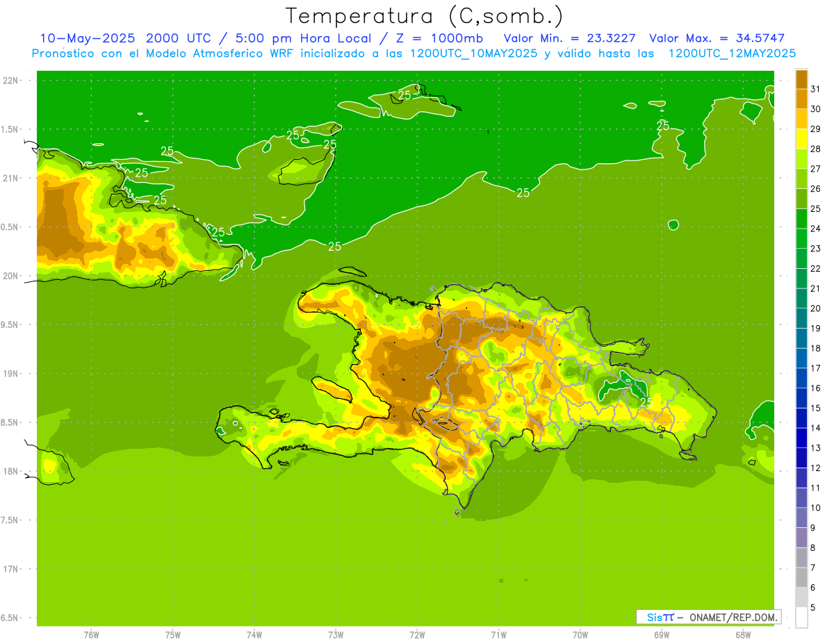Click the olive-green swatch between 25 and 26
Viewport: 834px width, 644px height.
coord(801,199)
